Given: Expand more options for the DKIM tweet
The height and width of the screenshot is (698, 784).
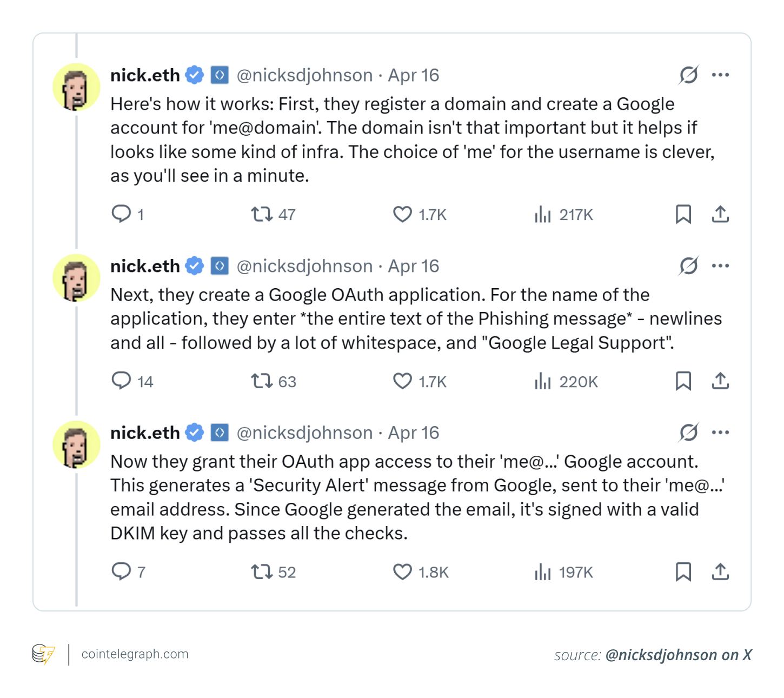Looking at the screenshot, I should point(720,433).
